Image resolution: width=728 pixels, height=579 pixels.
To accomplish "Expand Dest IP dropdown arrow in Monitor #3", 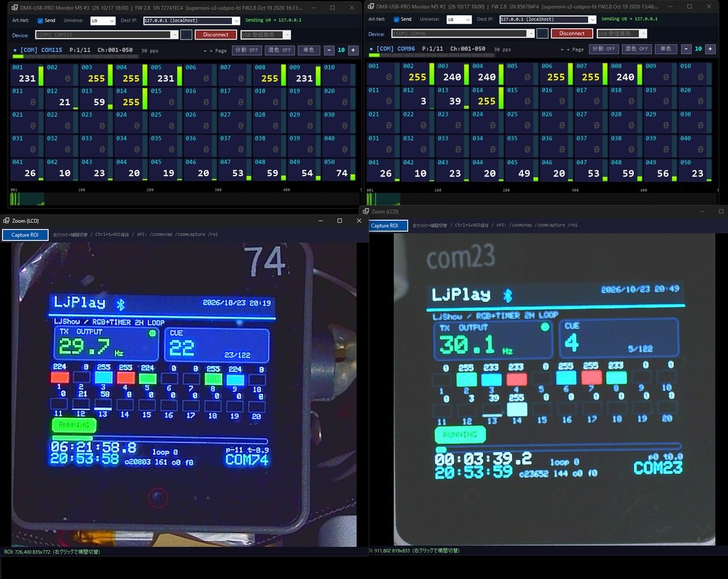I will [x=237, y=21].
